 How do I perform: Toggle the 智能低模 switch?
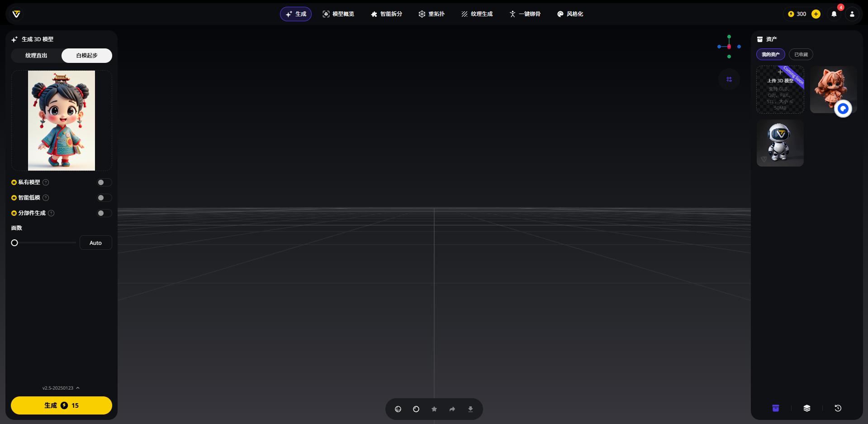tap(104, 198)
